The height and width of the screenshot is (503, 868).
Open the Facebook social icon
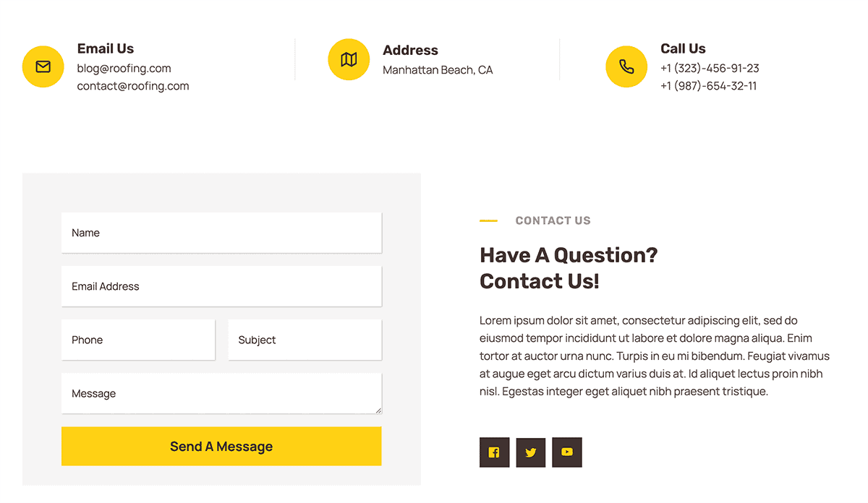coord(494,452)
